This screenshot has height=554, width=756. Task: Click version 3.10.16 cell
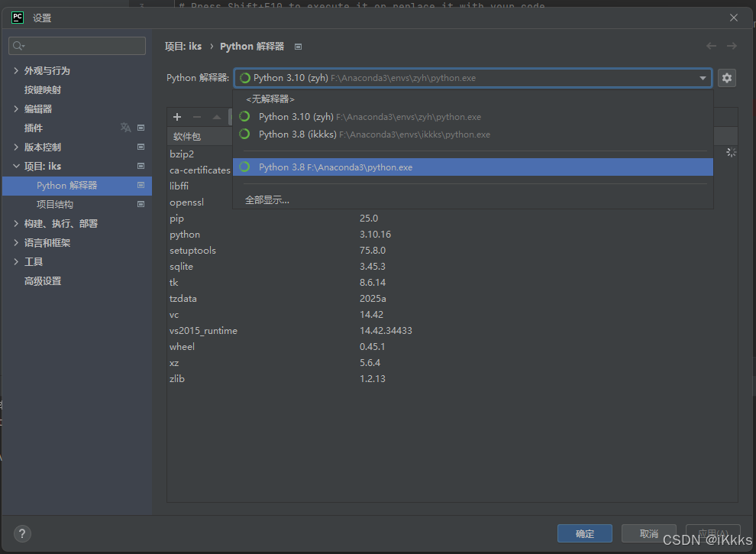375,234
